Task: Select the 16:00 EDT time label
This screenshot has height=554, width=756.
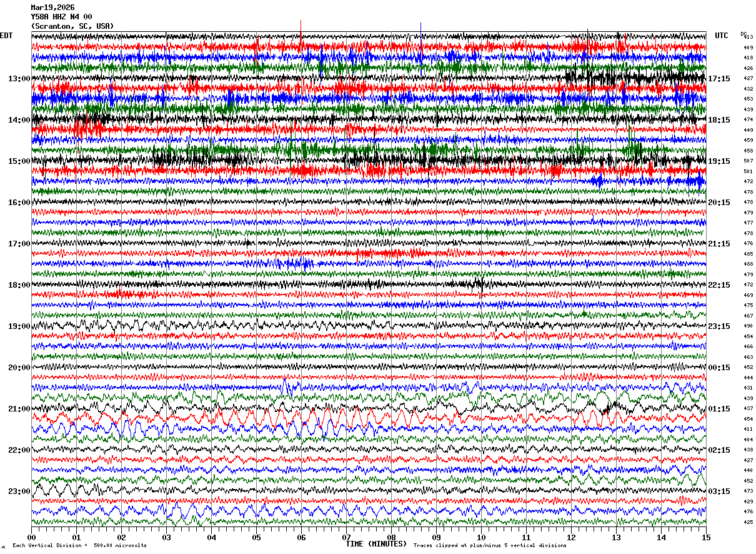Action: (x=19, y=203)
